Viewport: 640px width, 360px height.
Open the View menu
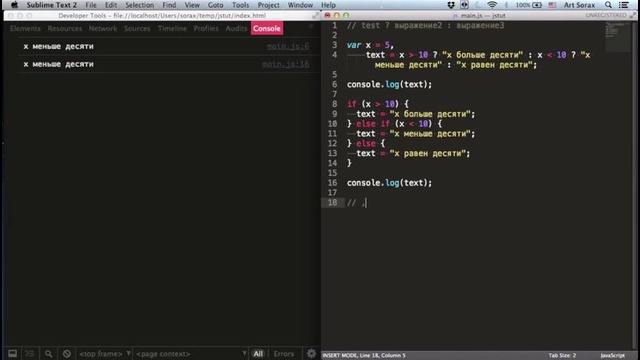point(192,5)
